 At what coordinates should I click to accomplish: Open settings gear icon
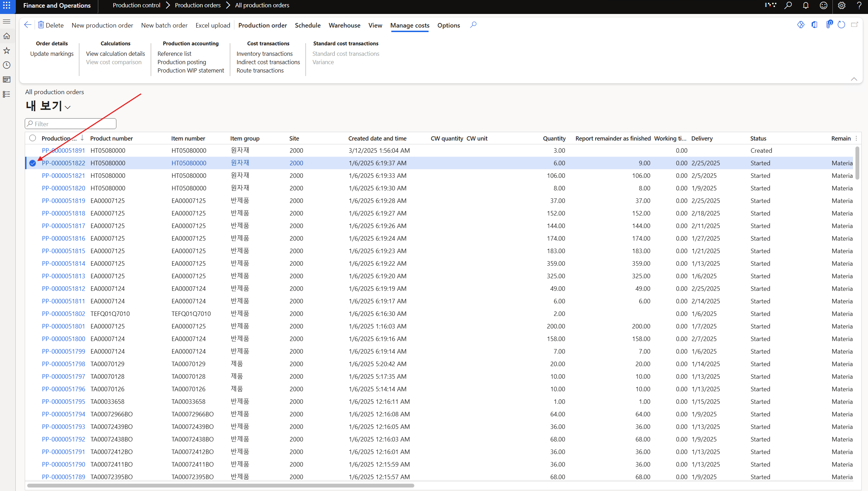click(842, 6)
